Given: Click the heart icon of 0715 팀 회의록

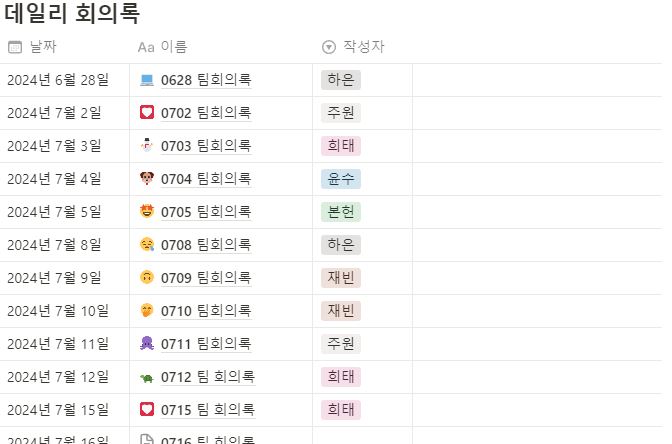Looking at the screenshot, I should [147, 409].
